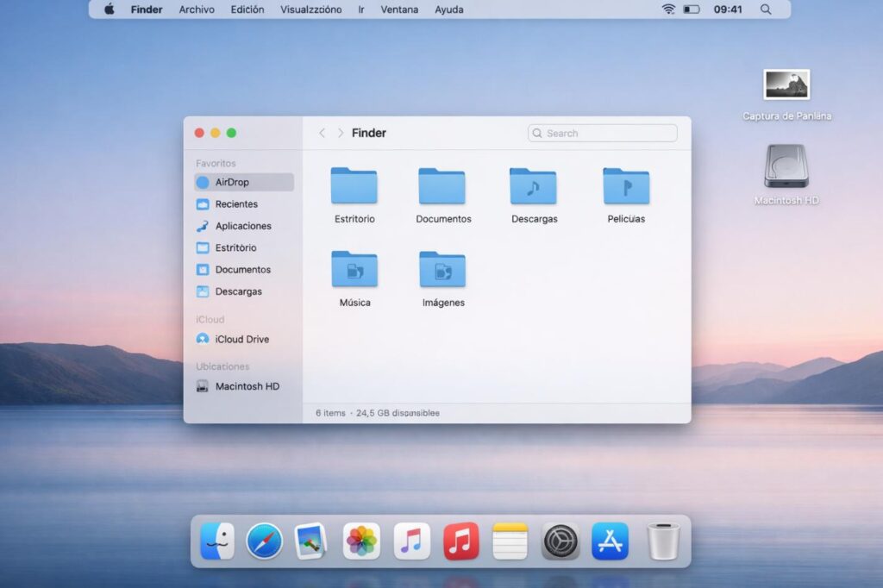Viewport: 883px width, 588px height.
Task: Open the Preview app in Dock
Action: 310,541
